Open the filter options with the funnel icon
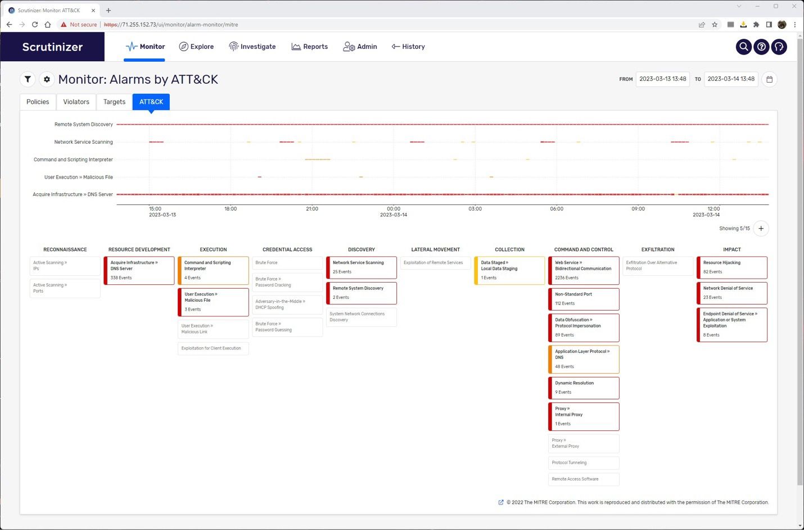This screenshot has height=532, width=804. 28,79
